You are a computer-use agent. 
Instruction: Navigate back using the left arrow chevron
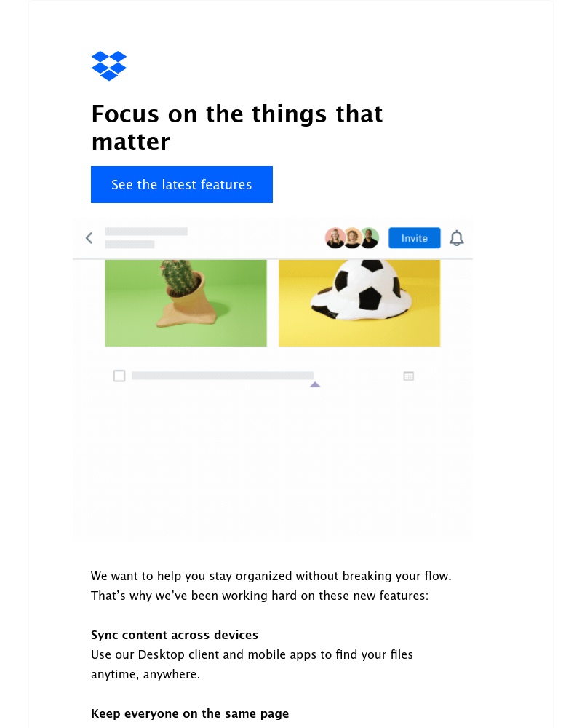click(x=89, y=237)
